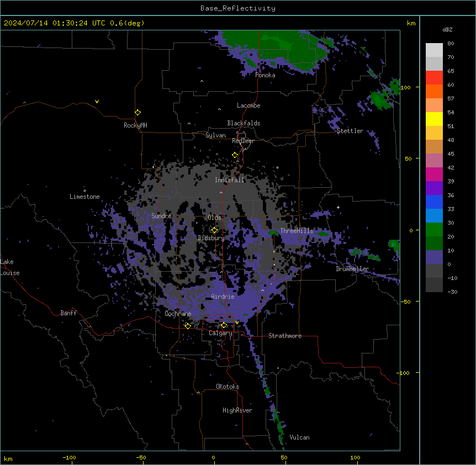Click the Olds town label
The image size is (476, 465).
214,218
